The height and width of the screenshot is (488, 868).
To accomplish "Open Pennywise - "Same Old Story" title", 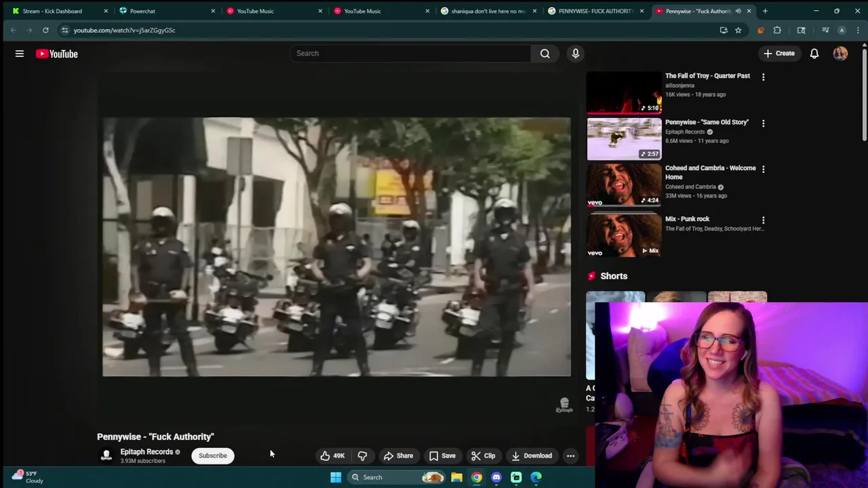I will pos(707,122).
